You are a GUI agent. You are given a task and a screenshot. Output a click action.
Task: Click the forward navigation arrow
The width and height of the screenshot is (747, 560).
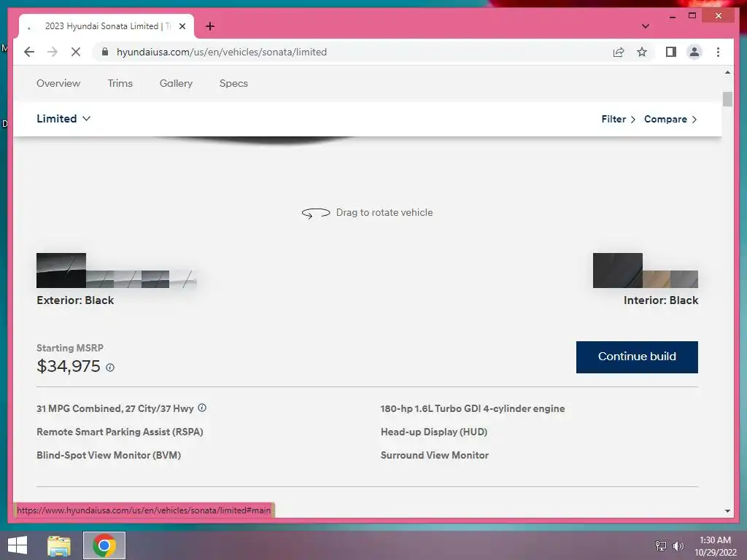tap(53, 52)
